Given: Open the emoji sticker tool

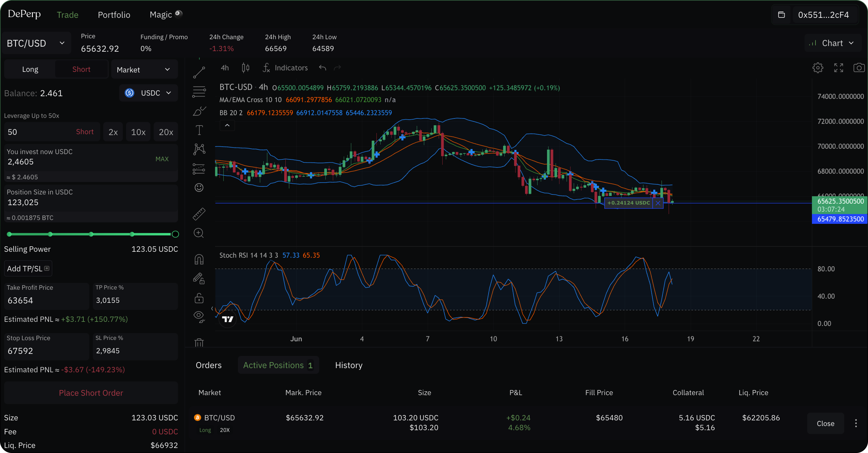Looking at the screenshot, I should coord(199,188).
